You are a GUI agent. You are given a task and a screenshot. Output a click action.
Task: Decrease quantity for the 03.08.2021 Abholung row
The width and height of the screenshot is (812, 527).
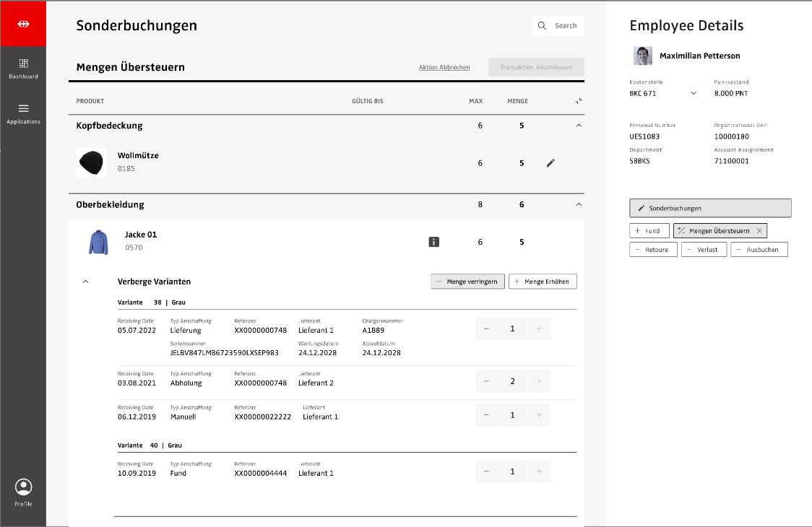tap(486, 381)
